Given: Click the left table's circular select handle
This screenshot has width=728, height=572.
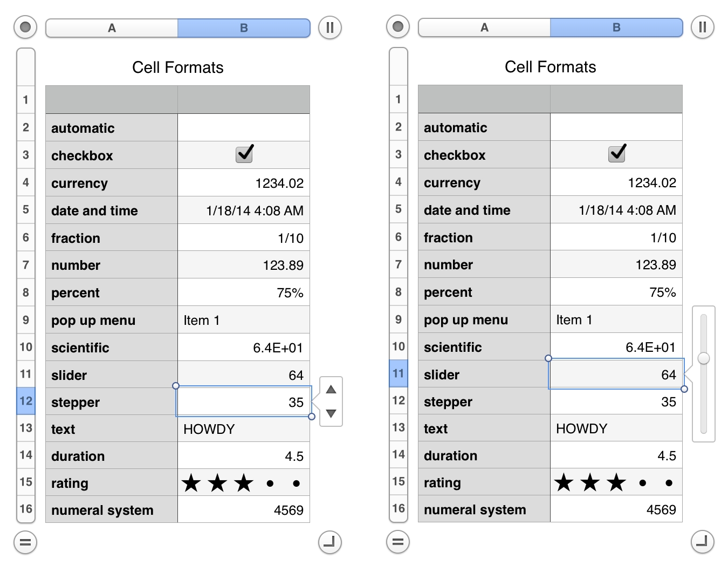Looking at the screenshot, I should click(25, 27).
